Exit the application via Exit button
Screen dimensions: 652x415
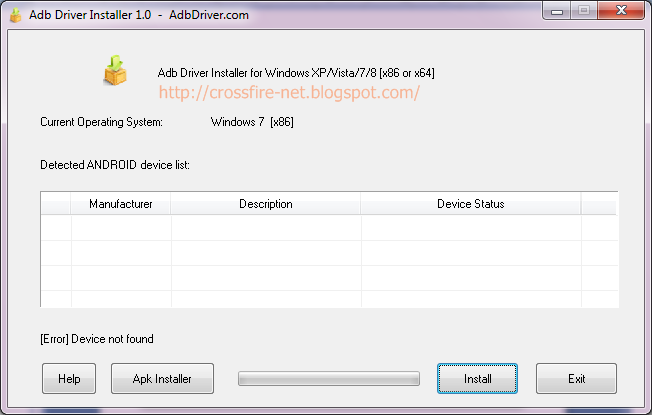[576, 379]
